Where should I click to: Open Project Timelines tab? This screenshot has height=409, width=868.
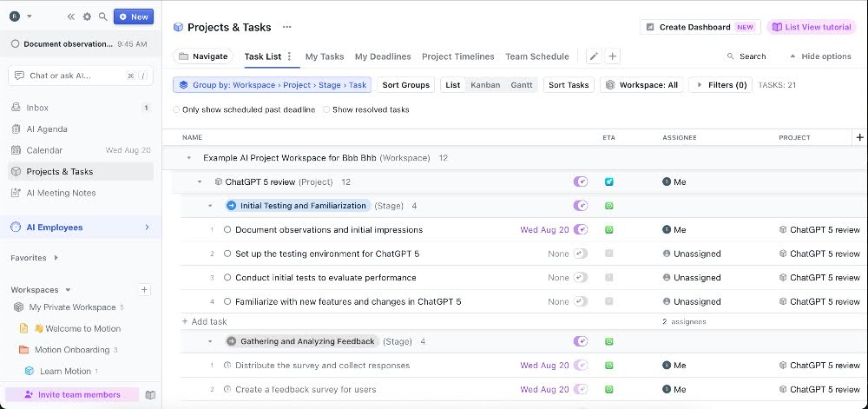[457, 56]
